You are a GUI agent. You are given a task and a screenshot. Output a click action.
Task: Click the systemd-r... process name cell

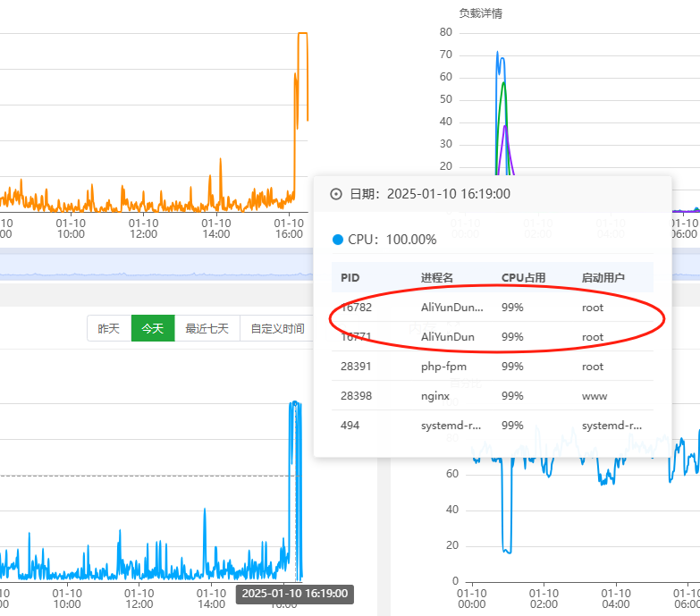pos(451,426)
